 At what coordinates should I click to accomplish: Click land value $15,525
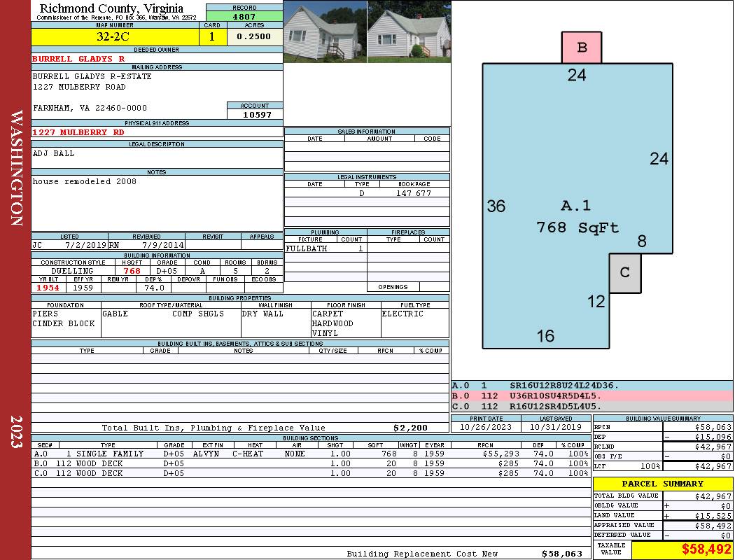click(x=713, y=516)
